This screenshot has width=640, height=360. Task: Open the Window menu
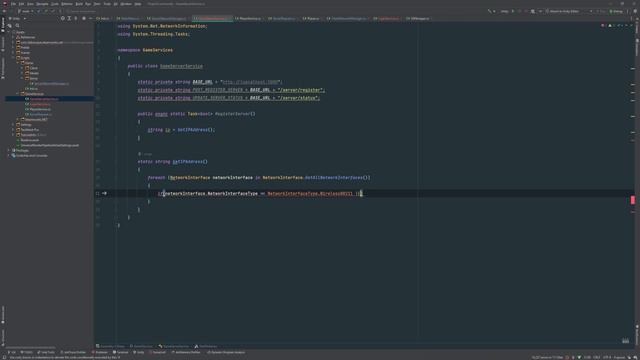(126, 4)
